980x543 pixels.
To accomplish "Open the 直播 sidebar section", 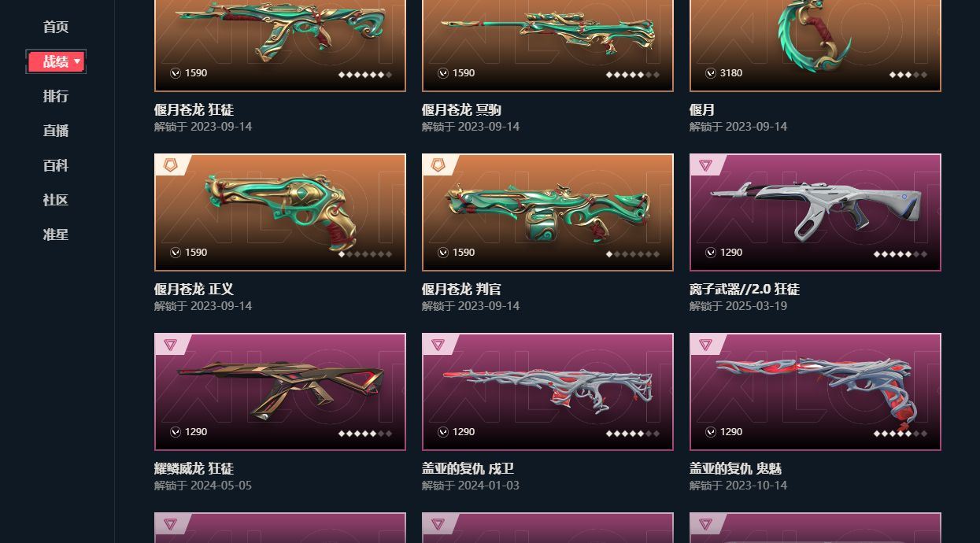I will [x=56, y=131].
